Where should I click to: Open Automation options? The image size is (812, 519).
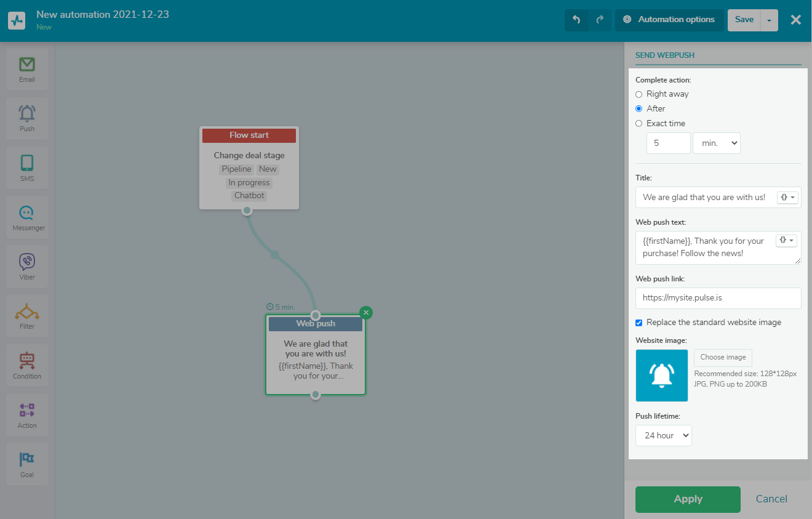(x=669, y=20)
